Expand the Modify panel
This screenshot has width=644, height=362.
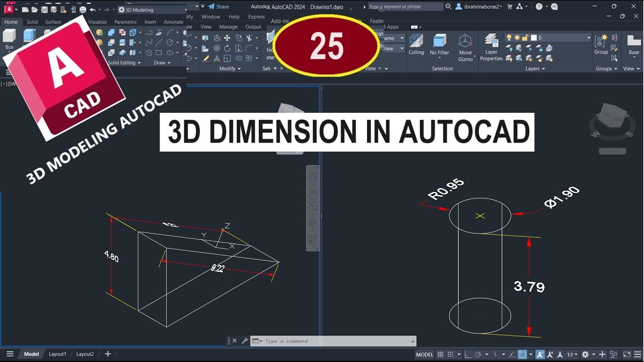230,68
